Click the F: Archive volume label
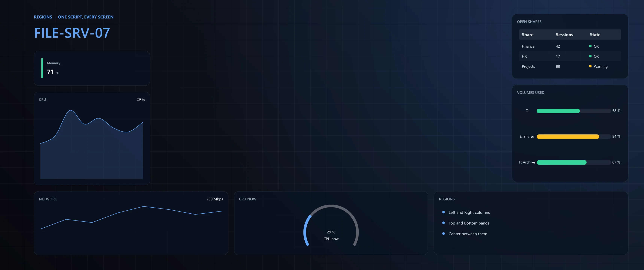Screen dimensions: 644x270 click(x=527, y=162)
